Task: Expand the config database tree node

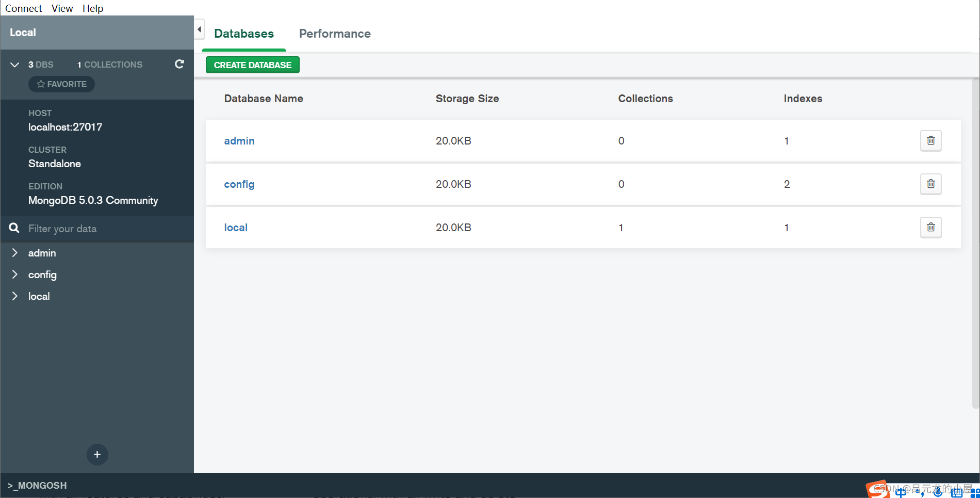Action: point(15,275)
